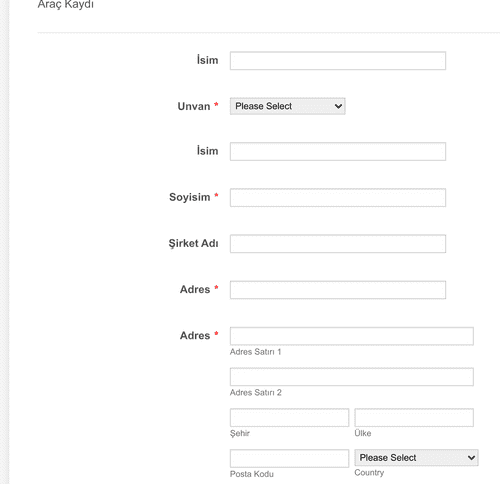
Task: Click the Adres Satırı 1 sublabel
Action: [256, 352]
